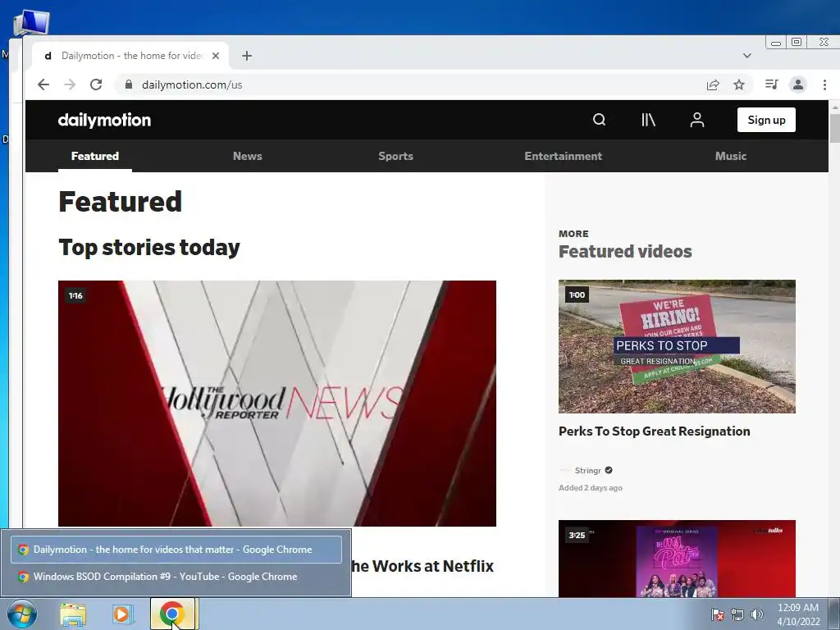Select the Music tab
This screenshot has height=630, width=840.
coord(731,156)
